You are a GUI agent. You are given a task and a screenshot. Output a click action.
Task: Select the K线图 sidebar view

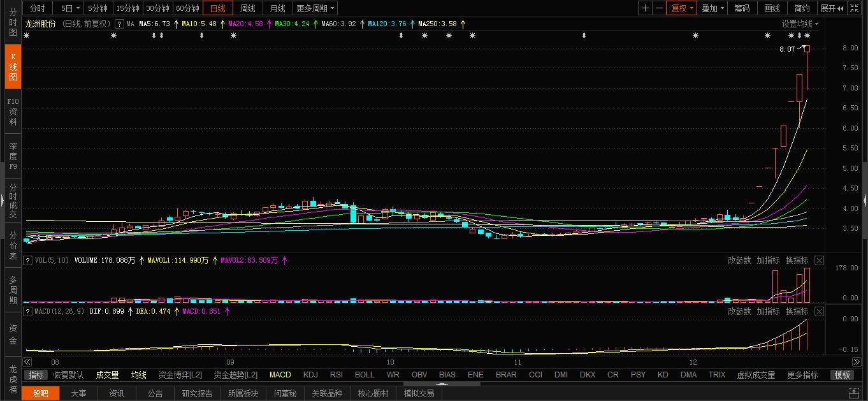click(13, 67)
